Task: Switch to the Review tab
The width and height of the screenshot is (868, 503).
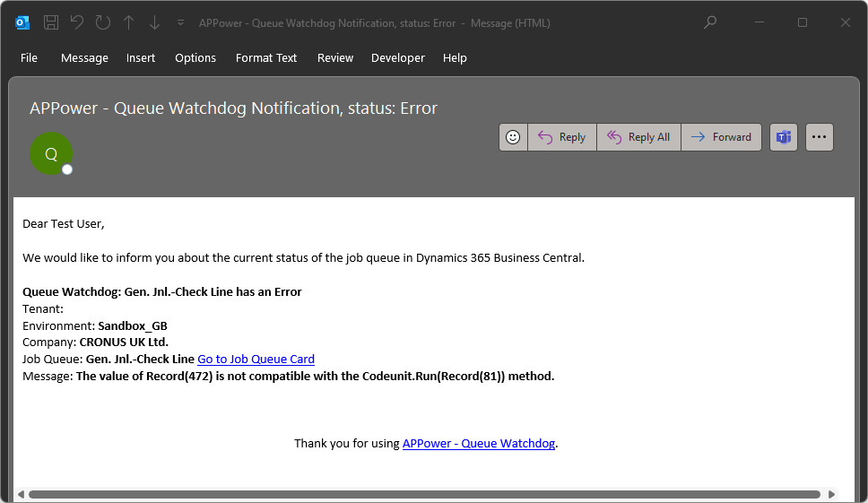Action: pyautogui.click(x=334, y=57)
